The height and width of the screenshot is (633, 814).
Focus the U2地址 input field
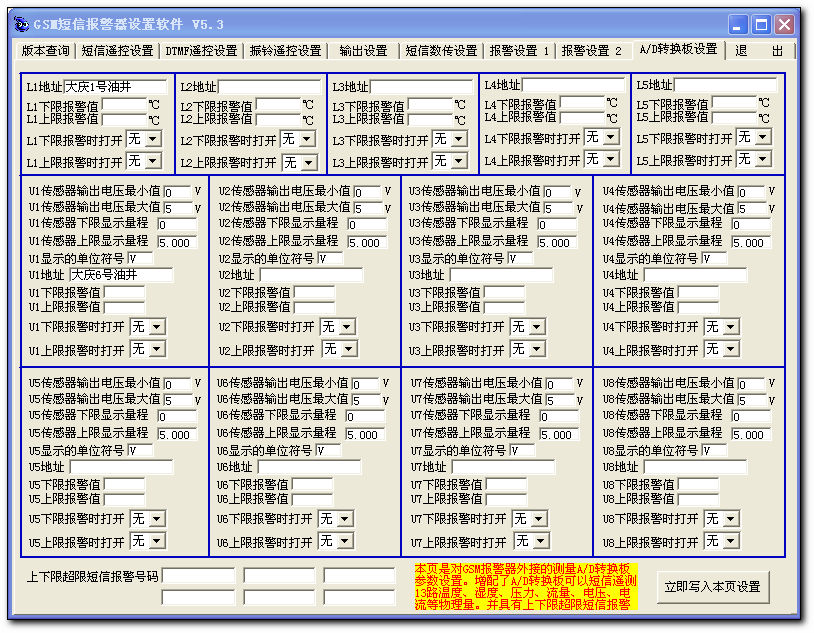pyautogui.click(x=311, y=275)
